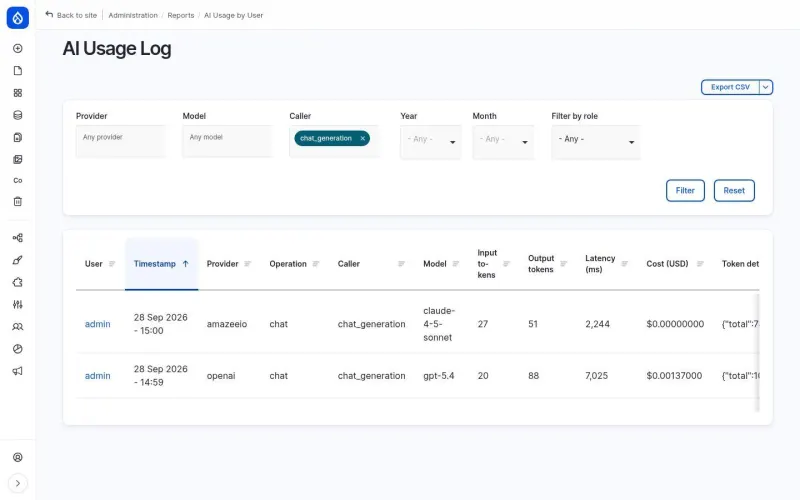Click sort icon next to Operation column
Image resolution: width=800 pixels, height=500 pixels.
[316, 264]
